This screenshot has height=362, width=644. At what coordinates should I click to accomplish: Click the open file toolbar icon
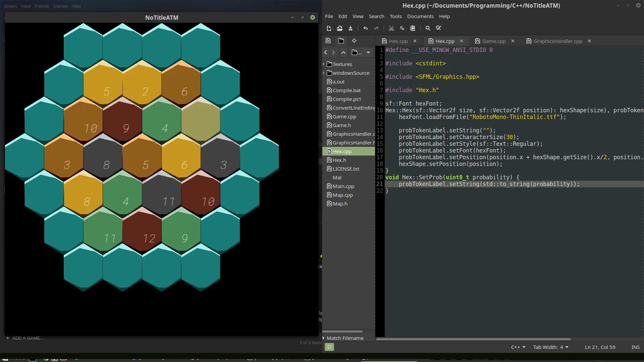coord(339,28)
